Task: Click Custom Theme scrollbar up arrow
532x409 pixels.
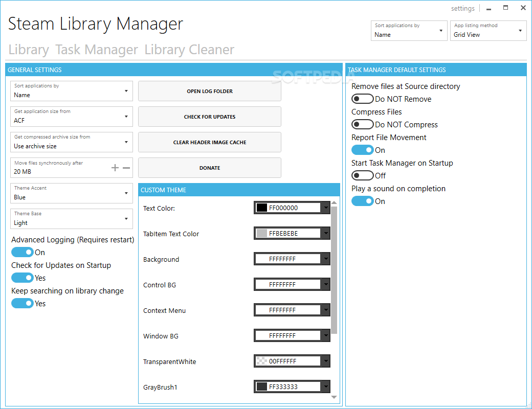Action: 334,202
